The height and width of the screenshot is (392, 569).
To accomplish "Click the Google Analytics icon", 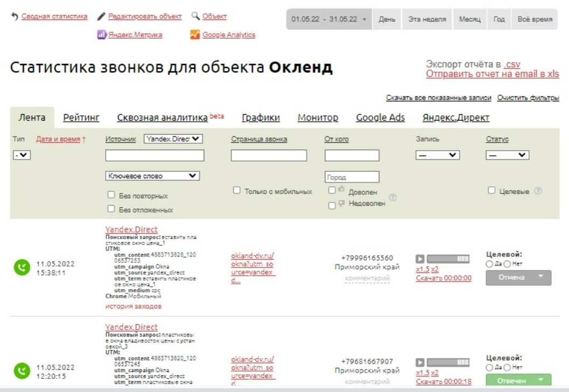I will [195, 34].
